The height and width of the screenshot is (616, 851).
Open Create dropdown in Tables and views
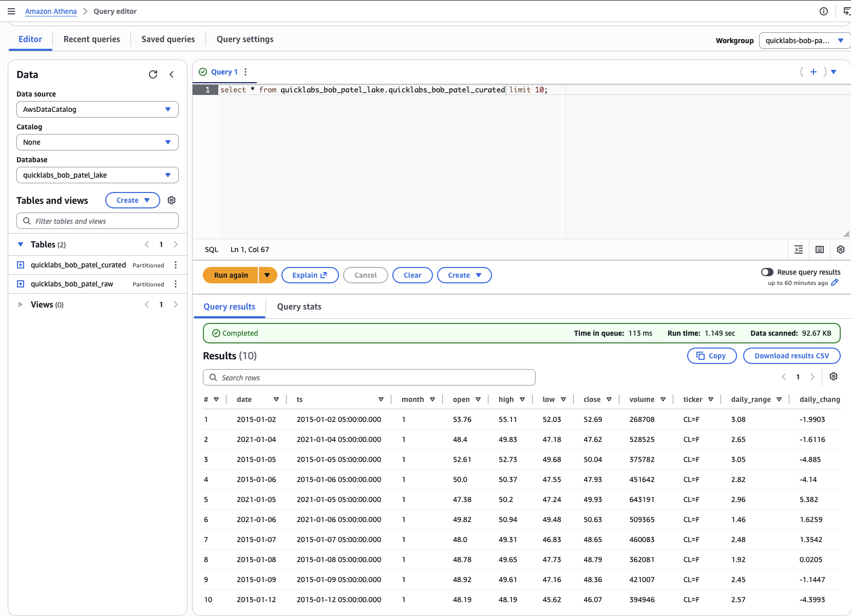[133, 200]
